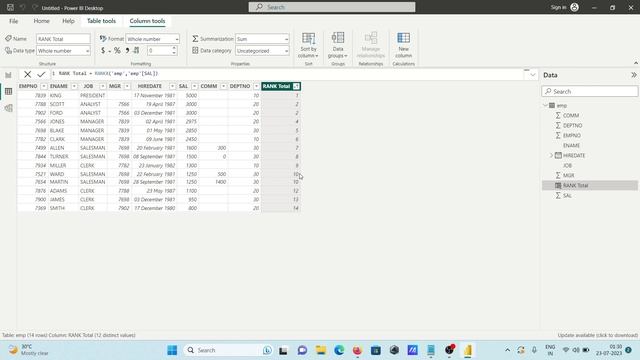Create a New column
640x360 pixels.
403,45
